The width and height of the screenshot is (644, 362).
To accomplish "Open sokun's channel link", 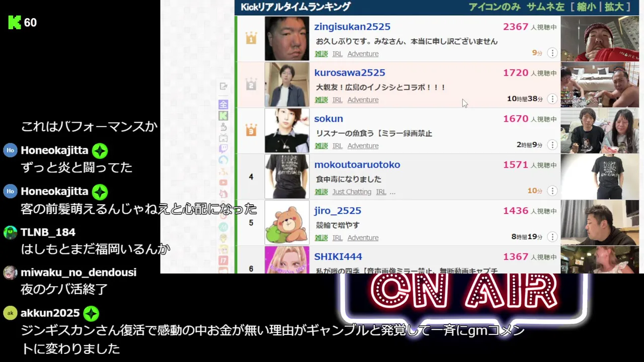I will coord(329,119).
